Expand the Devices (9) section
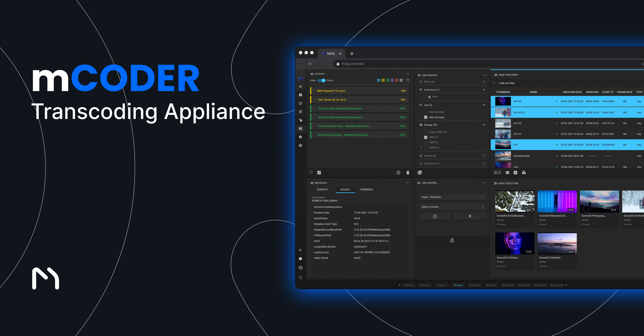This screenshot has width=644, height=336. (x=484, y=155)
